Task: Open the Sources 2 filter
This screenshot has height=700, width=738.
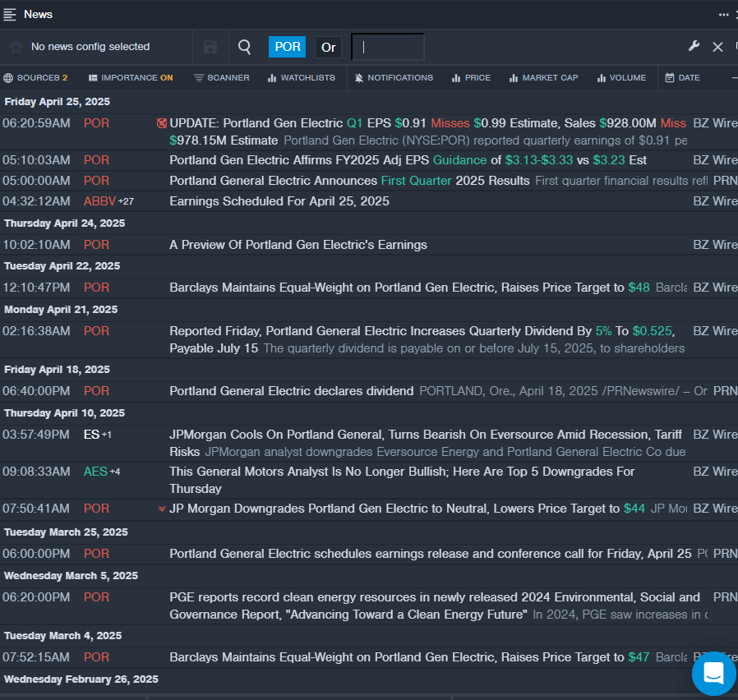Action: click(x=35, y=77)
